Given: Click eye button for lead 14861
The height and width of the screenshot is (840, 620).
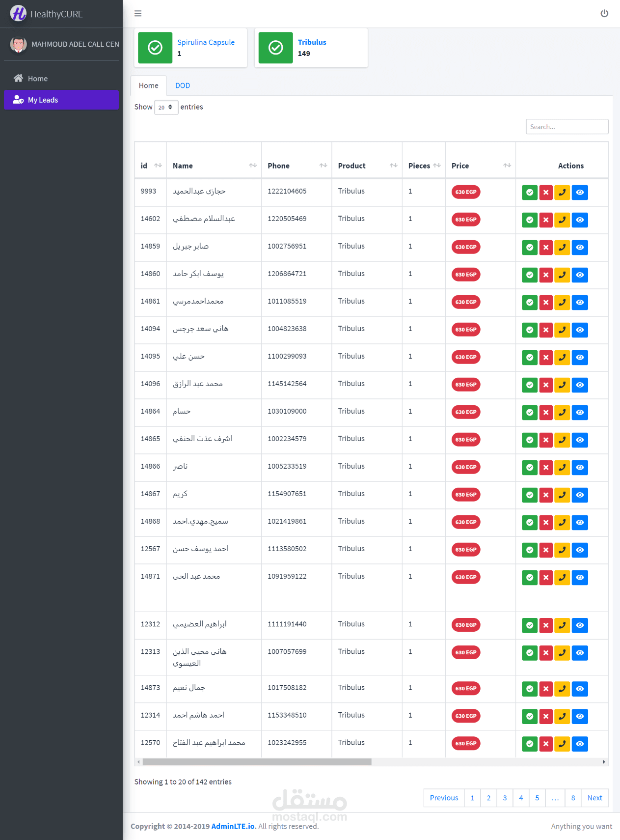Looking at the screenshot, I should tap(580, 302).
